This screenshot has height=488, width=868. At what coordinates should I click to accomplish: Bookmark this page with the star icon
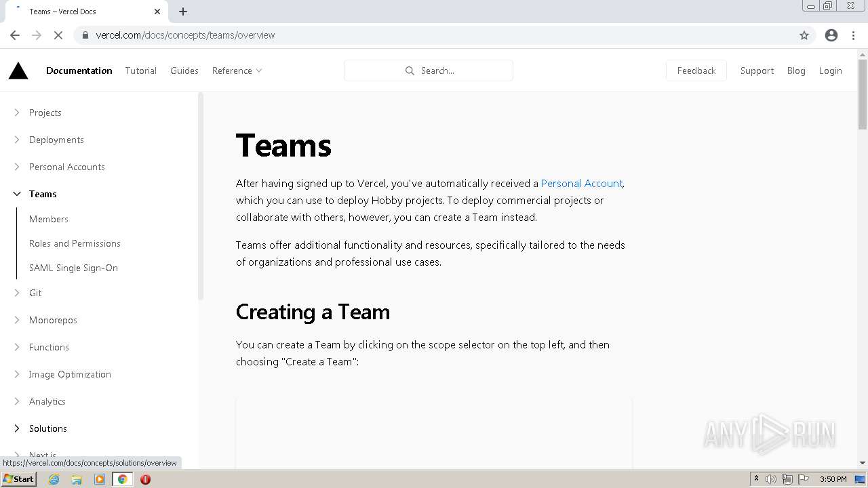click(804, 35)
